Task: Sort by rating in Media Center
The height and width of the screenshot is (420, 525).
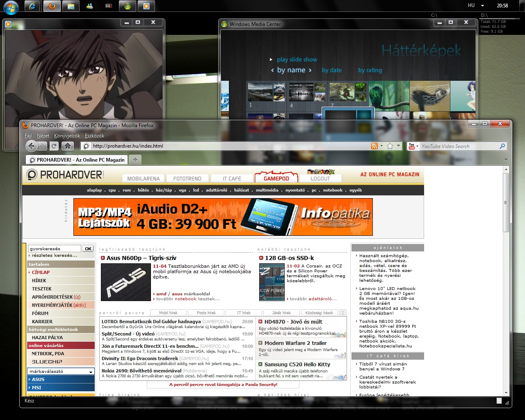Action: tap(370, 70)
